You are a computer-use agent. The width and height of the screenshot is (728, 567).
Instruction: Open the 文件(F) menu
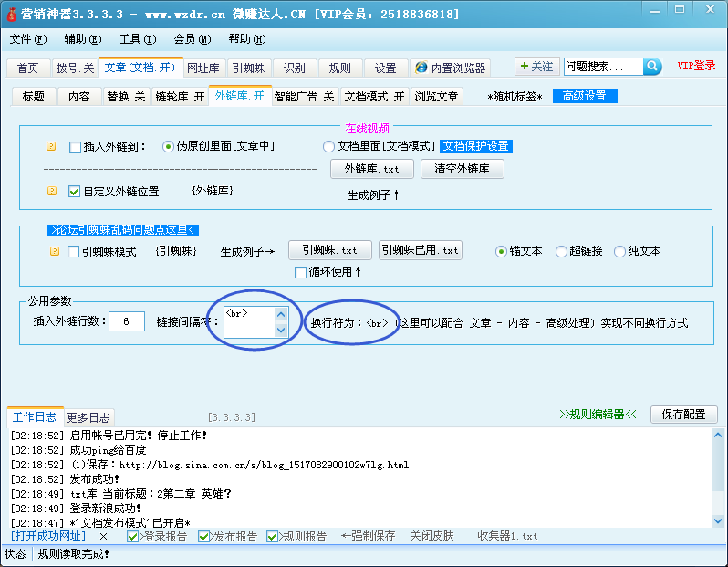[27, 39]
